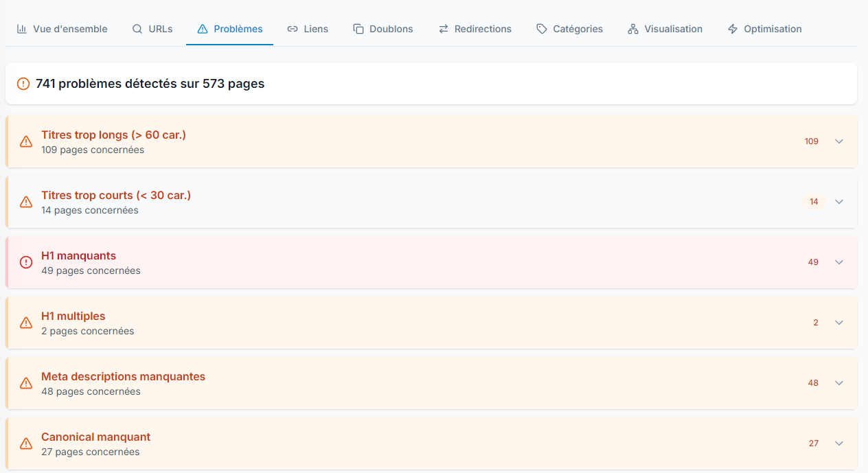Click the H1 multiples issue title
The image size is (868, 473).
73,316
